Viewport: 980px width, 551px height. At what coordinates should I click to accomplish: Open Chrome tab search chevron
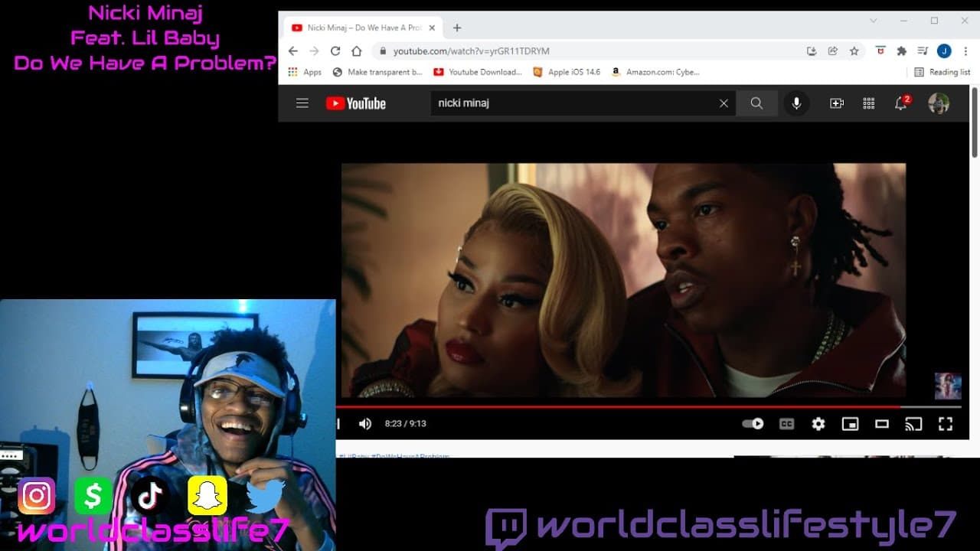click(874, 21)
